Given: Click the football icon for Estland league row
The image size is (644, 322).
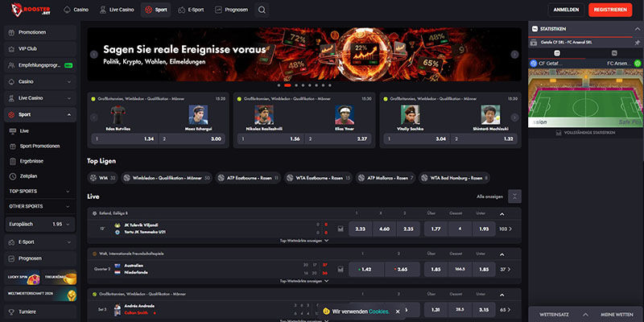Looking at the screenshot, I should [95, 213].
